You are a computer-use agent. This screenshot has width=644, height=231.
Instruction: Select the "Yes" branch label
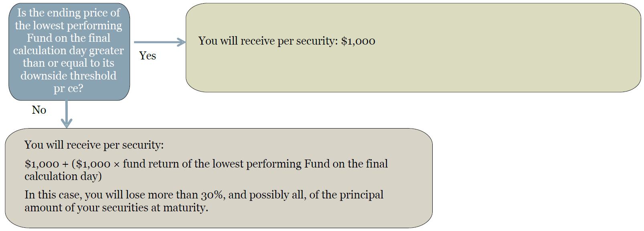(x=148, y=56)
